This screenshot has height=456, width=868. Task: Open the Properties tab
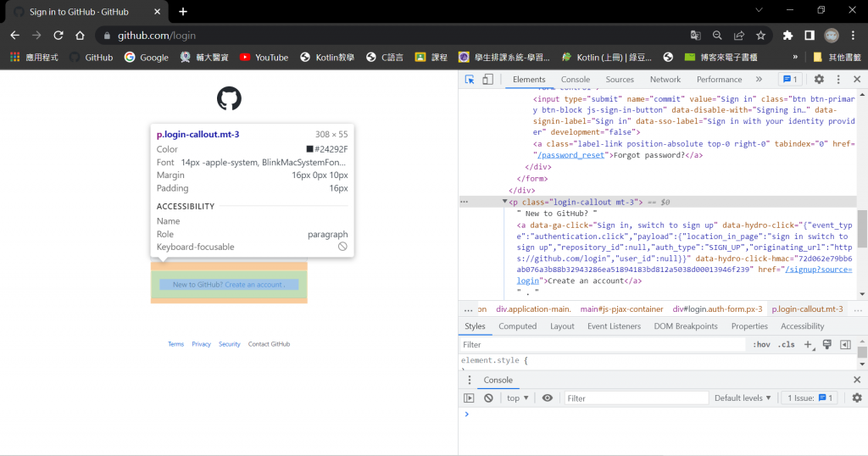click(x=749, y=326)
